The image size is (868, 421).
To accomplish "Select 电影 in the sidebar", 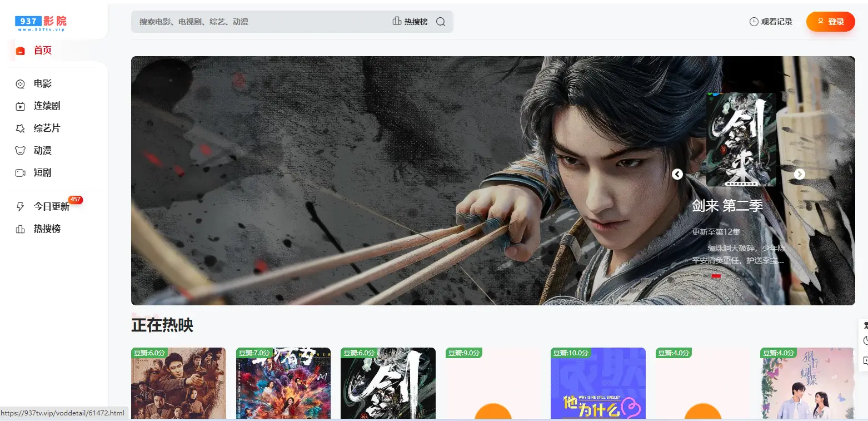I will coord(42,83).
